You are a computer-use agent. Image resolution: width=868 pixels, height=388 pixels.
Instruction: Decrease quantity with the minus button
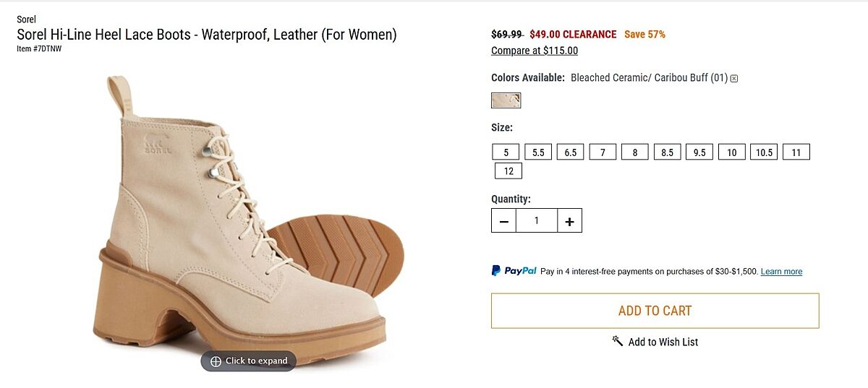coord(504,221)
